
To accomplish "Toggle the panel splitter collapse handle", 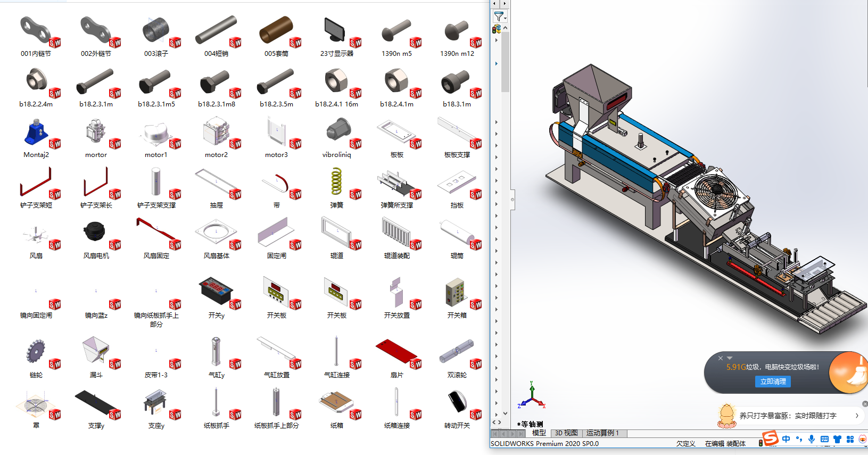I will [512, 200].
